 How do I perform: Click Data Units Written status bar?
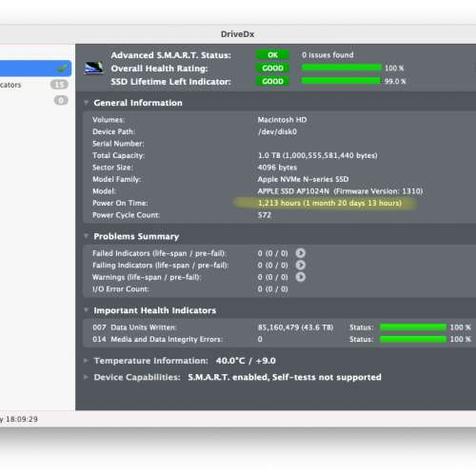pos(413,327)
